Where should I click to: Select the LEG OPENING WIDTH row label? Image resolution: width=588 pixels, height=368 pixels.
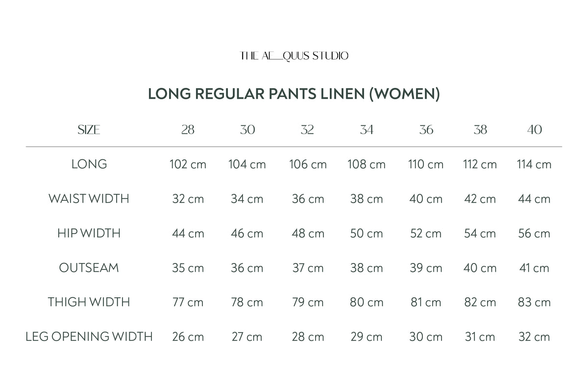click(x=89, y=337)
